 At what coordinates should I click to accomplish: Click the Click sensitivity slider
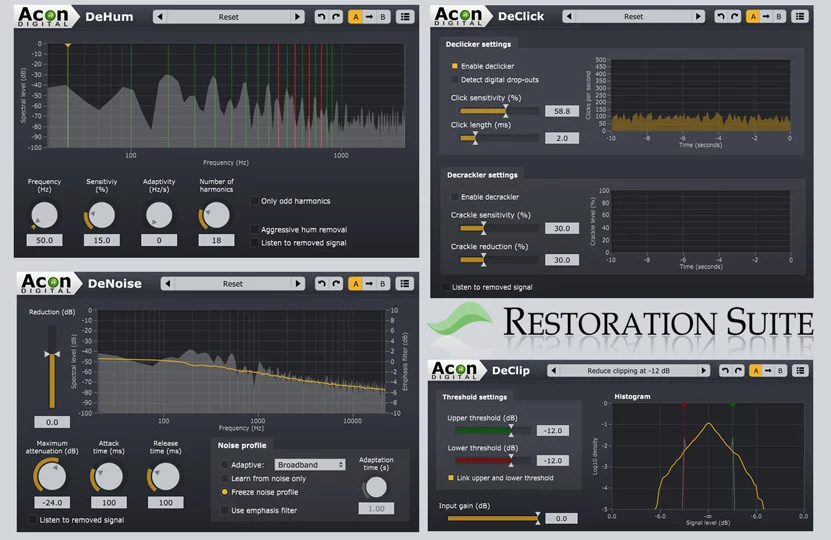click(x=499, y=111)
